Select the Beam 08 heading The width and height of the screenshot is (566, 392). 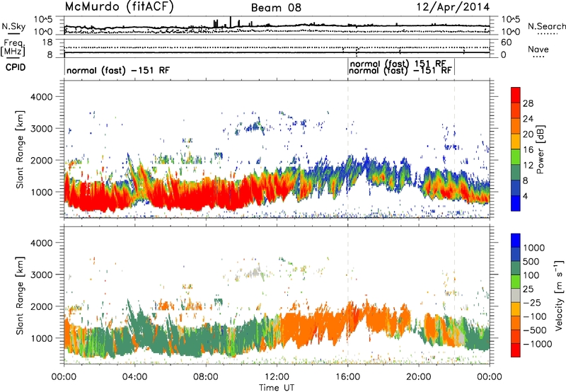point(276,8)
